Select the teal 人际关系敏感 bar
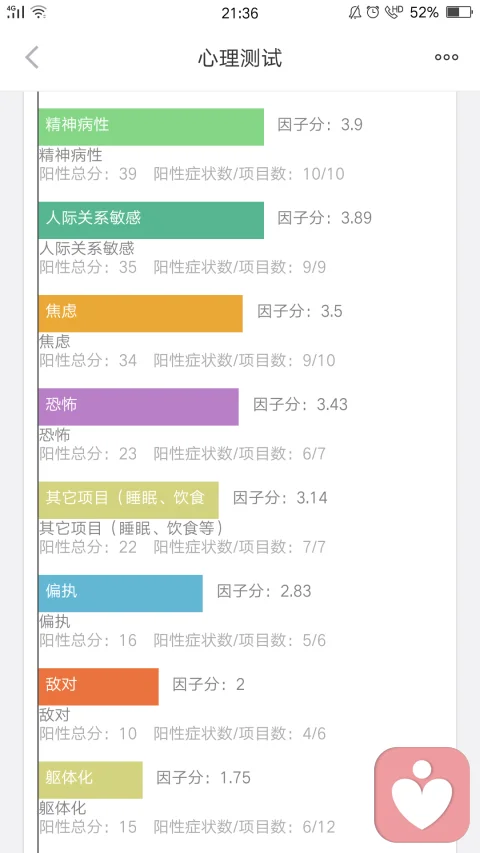This screenshot has height=853, width=480. [151, 220]
